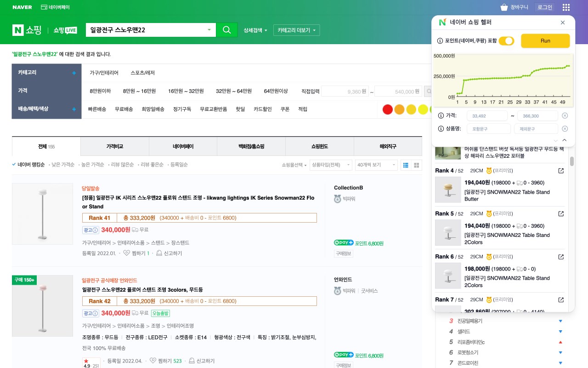Click 구매정보 button for CollectionB listing
The image size is (588, 368).
(x=343, y=253)
